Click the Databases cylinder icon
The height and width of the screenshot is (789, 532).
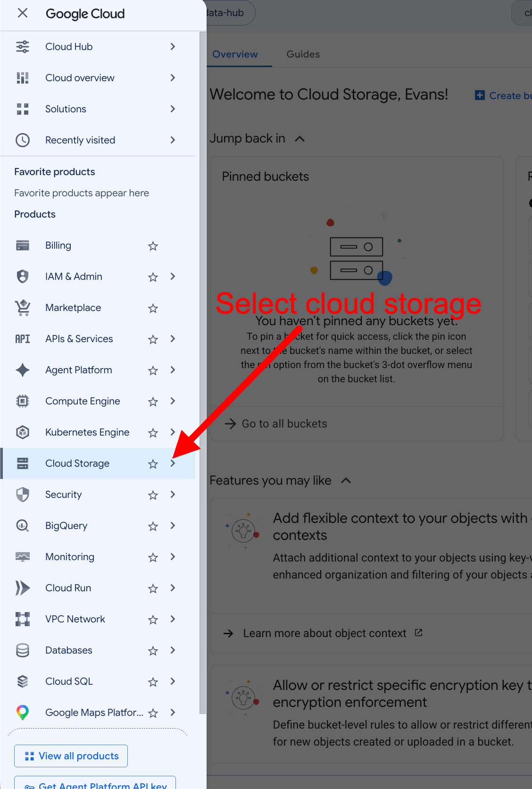point(23,650)
